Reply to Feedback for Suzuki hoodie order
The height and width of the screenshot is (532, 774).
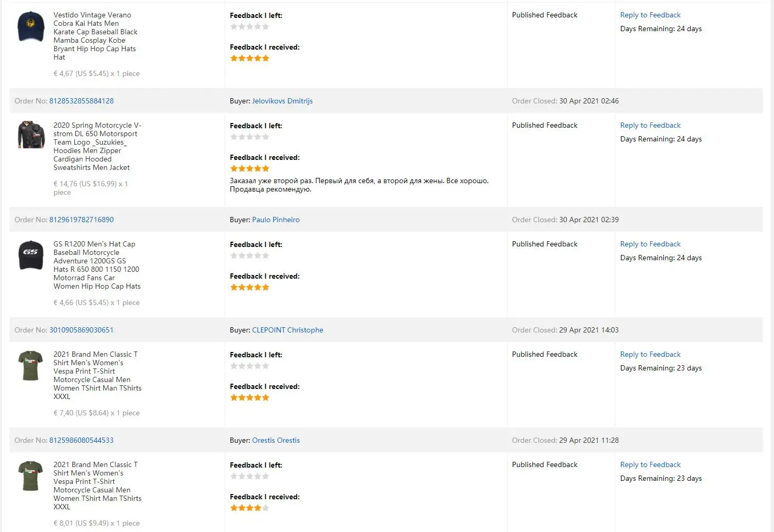[650, 125]
